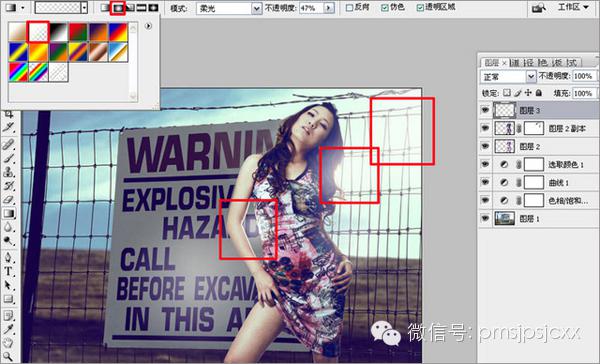Switch to the 颜色 (Color) tab
The width and height of the screenshot is (600, 364).
pos(543,63)
